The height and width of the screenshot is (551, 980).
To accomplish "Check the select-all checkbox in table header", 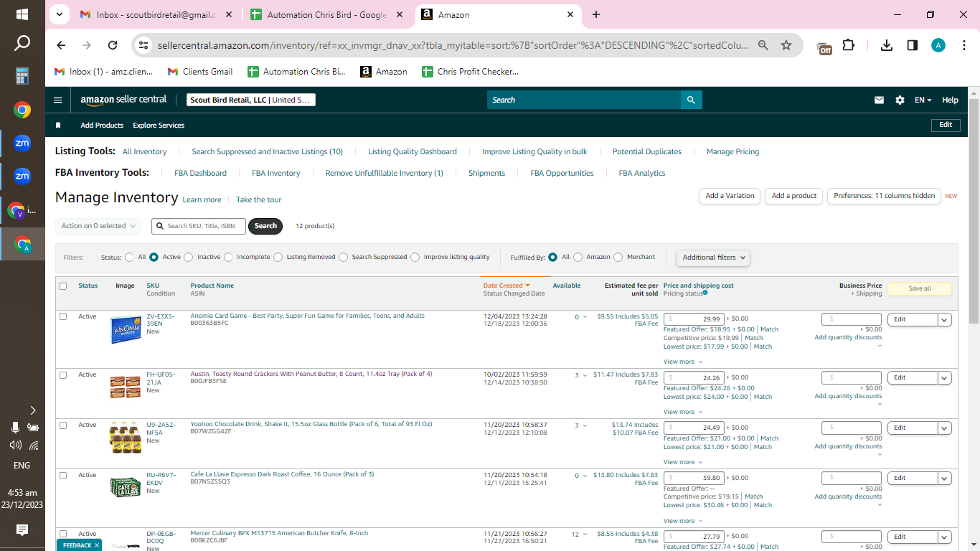I will (x=63, y=286).
